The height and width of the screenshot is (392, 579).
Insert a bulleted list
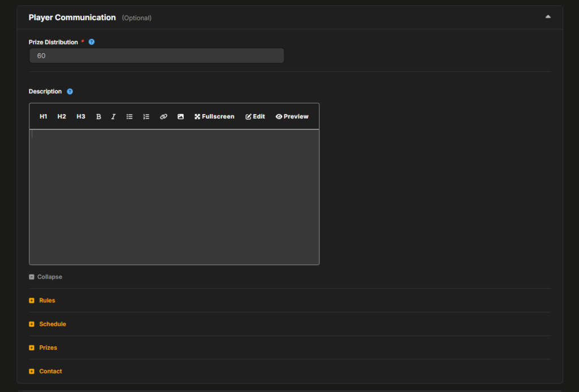(x=129, y=116)
